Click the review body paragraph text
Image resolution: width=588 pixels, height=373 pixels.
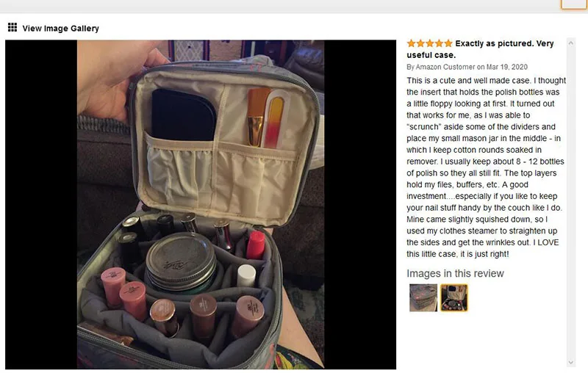coord(486,167)
